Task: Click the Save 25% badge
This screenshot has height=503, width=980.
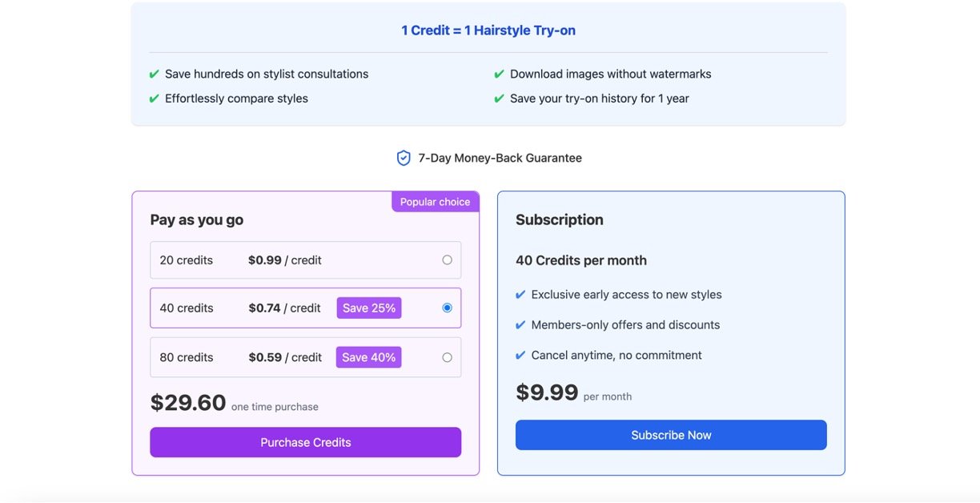Action: click(369, 308)
